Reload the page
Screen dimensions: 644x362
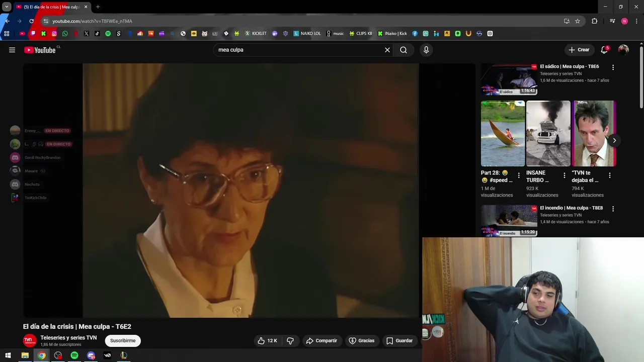click(x=31, y=21)
